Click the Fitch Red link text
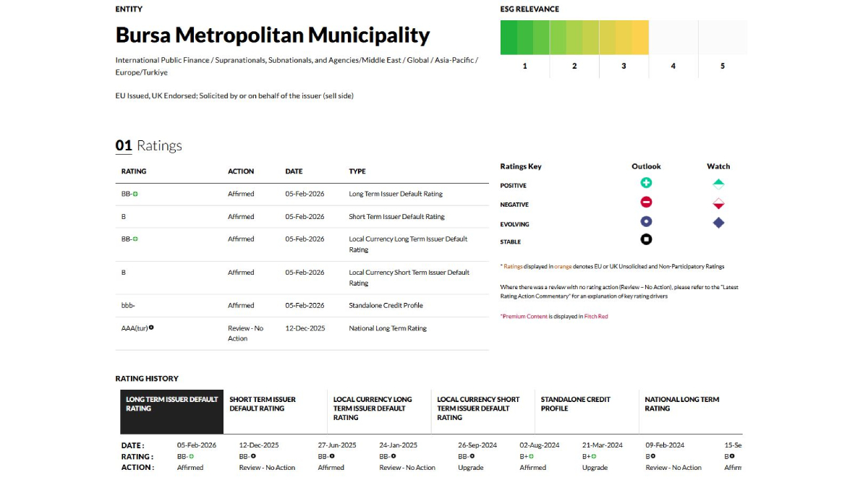Viewport: 868px width, 488px height. (596, 317)
